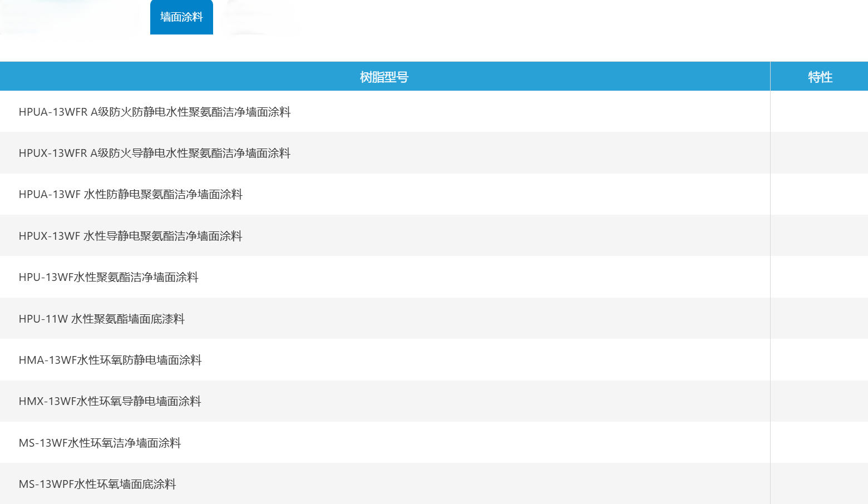868x504 pixels.
Task: Click the 树脂型号 column header
Action: (384, 77)
